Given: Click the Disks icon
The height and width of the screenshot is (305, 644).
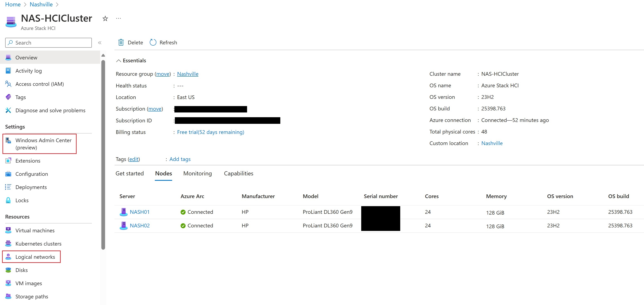Looking at the screenshot, I should click(x=8, y=270).
